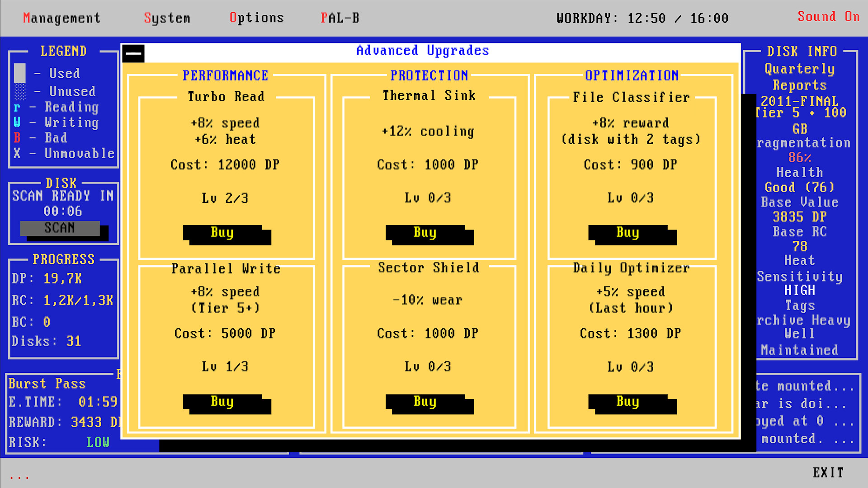Open the Management menu

pos(62,18)
